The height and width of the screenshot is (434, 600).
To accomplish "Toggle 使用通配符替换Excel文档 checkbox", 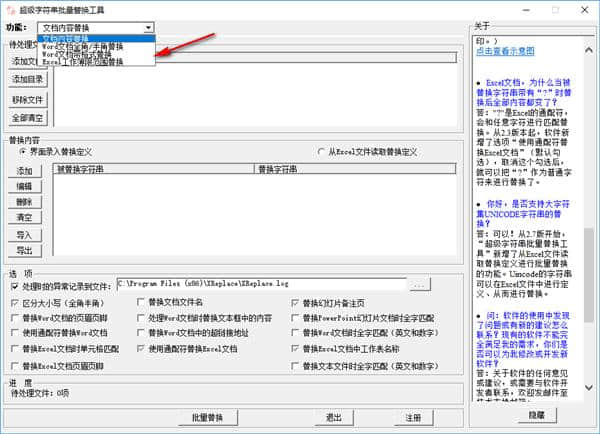I will coord(140,349).
